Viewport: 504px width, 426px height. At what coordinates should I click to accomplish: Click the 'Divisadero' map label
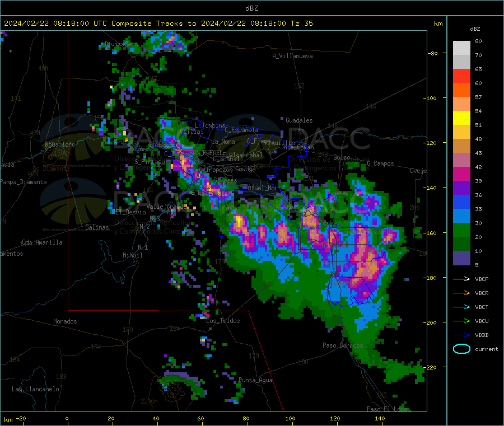click(x=122, y=44)
